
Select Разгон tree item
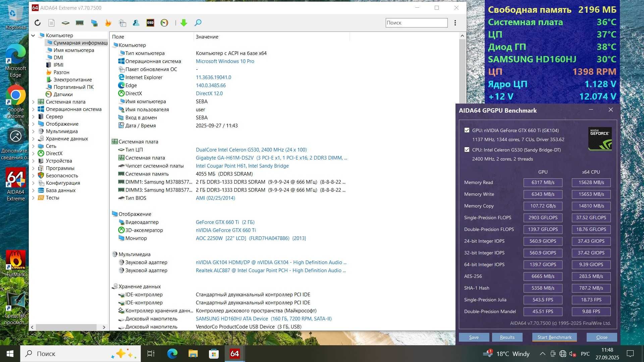click(x=61, y=72)
